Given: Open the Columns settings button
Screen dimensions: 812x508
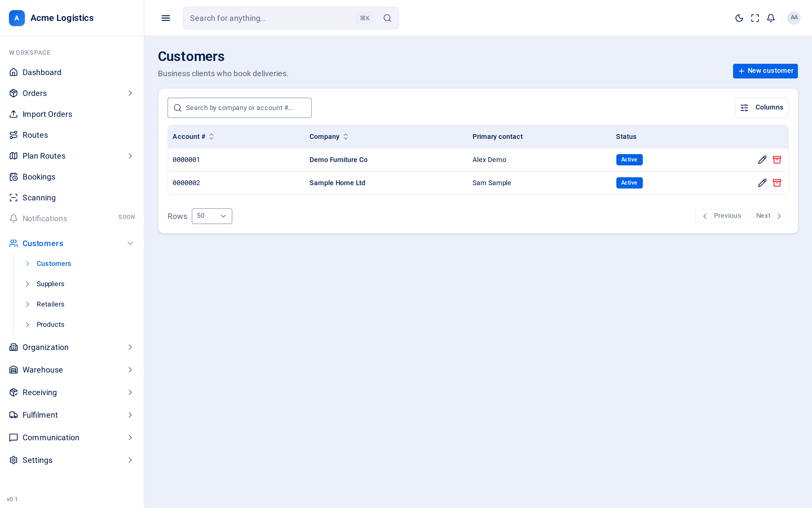Looking at the screenshot, I should coord(761,108).
